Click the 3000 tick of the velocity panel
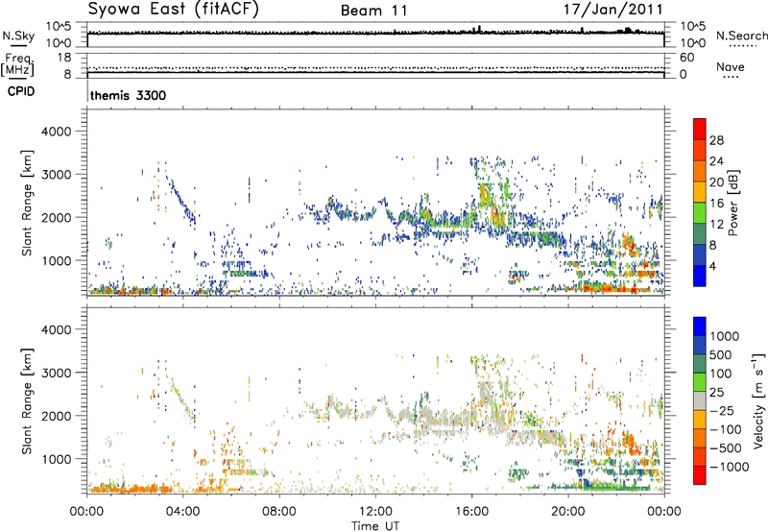 (56, 373)
